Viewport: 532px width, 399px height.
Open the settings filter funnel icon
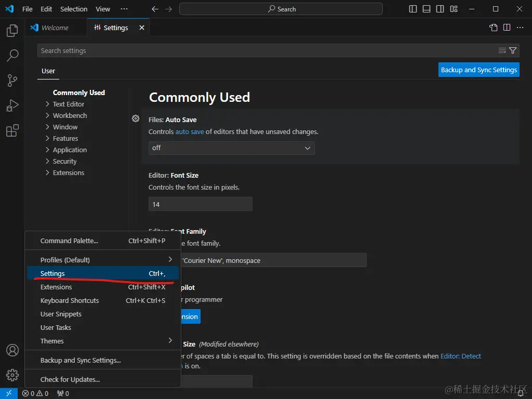pyautogui.click(x=513, y=50)
